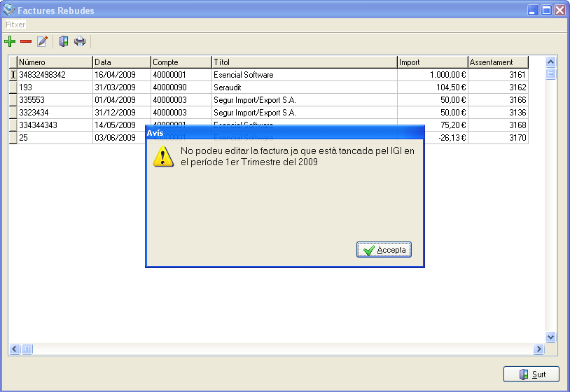Viewport: 570px width, 392px height.
Task: Click the entry number 3162 cell
Action: [498, 87]
